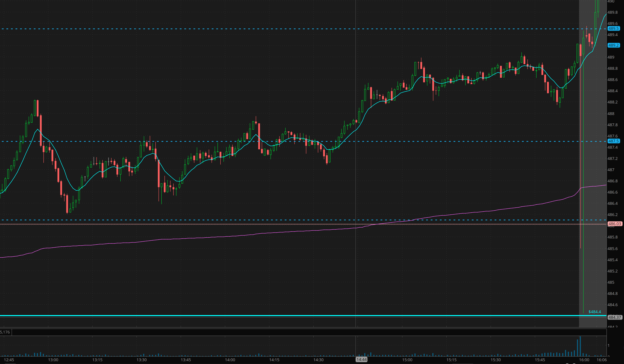Select the thick cyan horizontal line at 484.37
This screenshot has height=364, width=624.
(248, 316)
